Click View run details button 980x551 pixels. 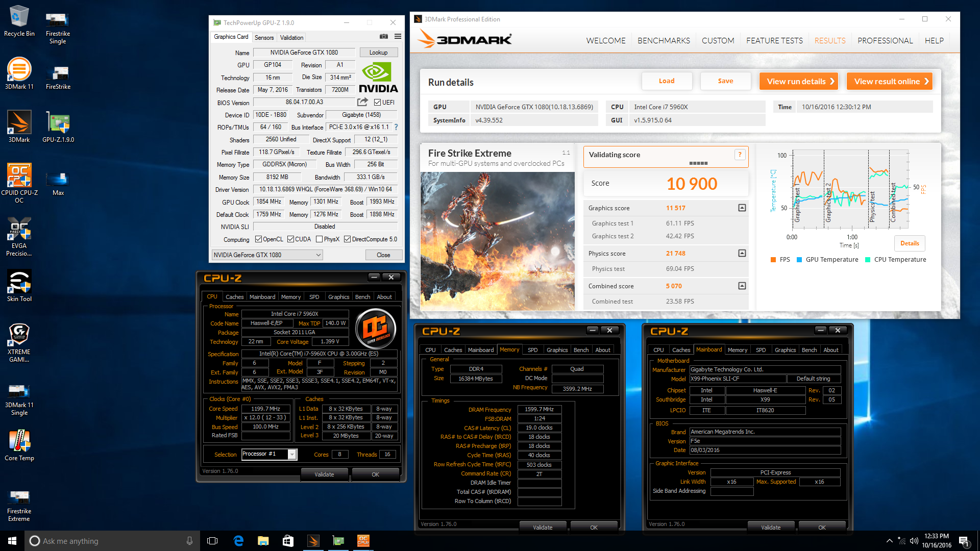pos(799,81)
